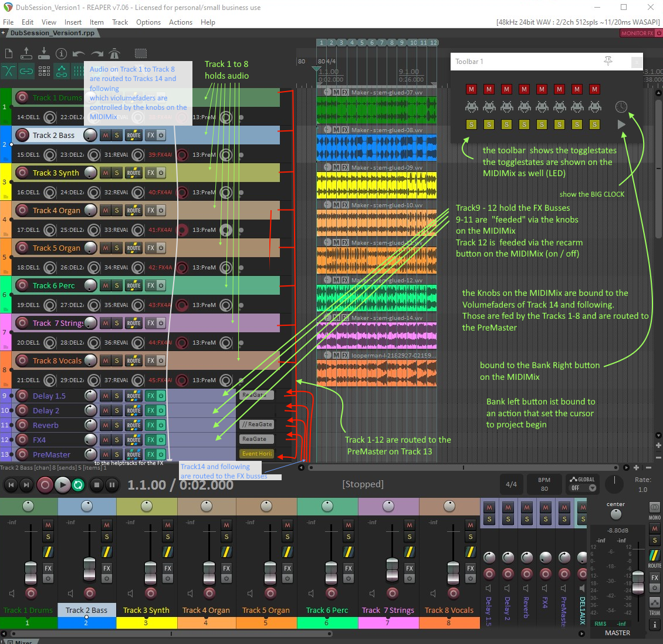Open Project Settings info icon
Viewport: 663px width, 644px height.
(x=61, y=54)
